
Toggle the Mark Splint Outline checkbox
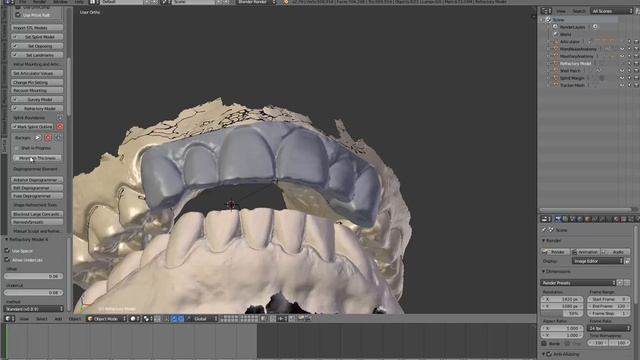tap(15, 127)
